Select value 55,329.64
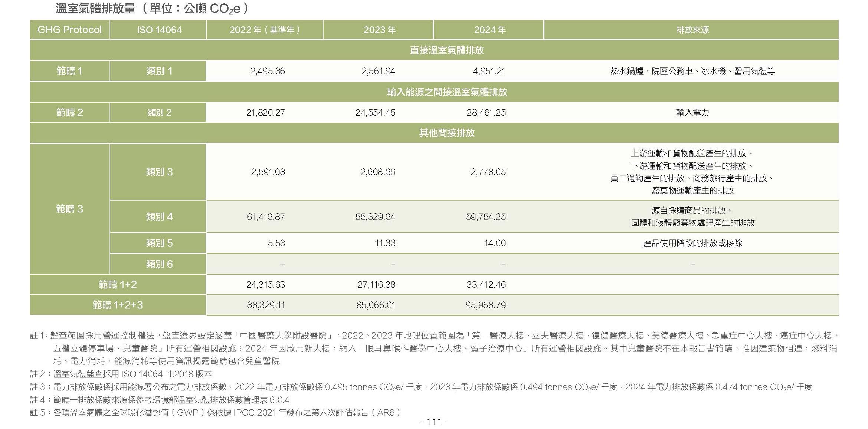Screen dimensions: 868x429 point(375,217)
